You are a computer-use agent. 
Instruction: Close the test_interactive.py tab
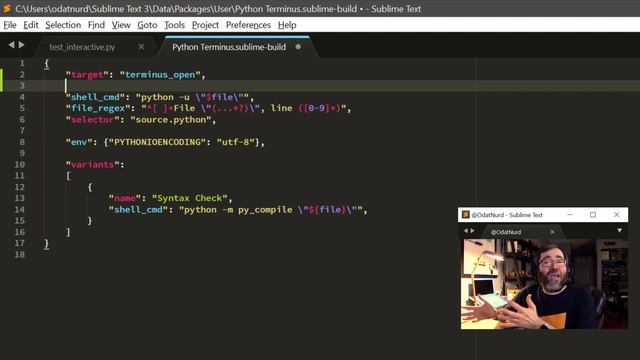pyautogui.click(x=141, y=47)
